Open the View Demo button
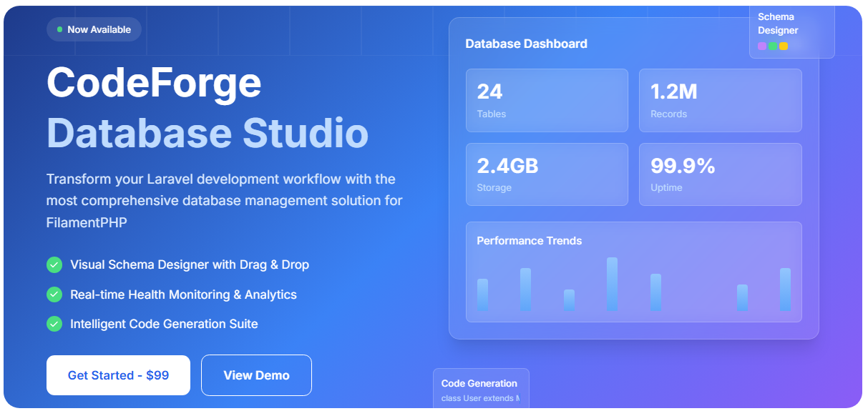868x411 pixels. 256,375
